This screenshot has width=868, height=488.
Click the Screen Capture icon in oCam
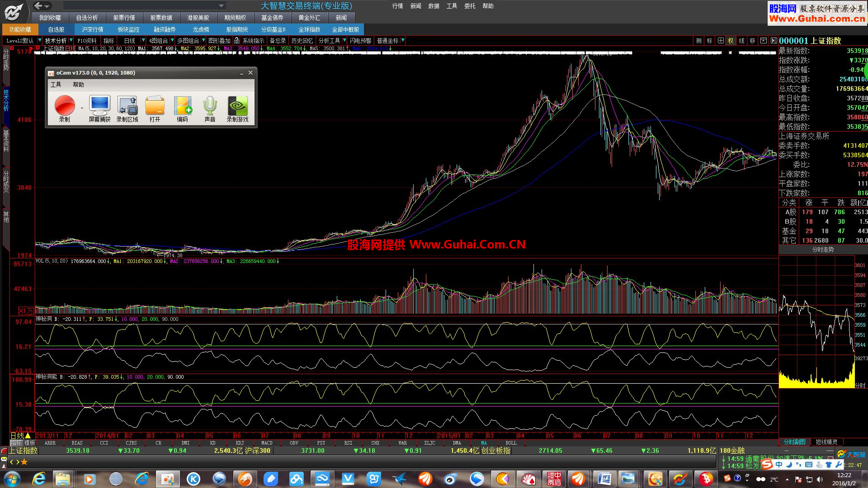pos(99,105)
